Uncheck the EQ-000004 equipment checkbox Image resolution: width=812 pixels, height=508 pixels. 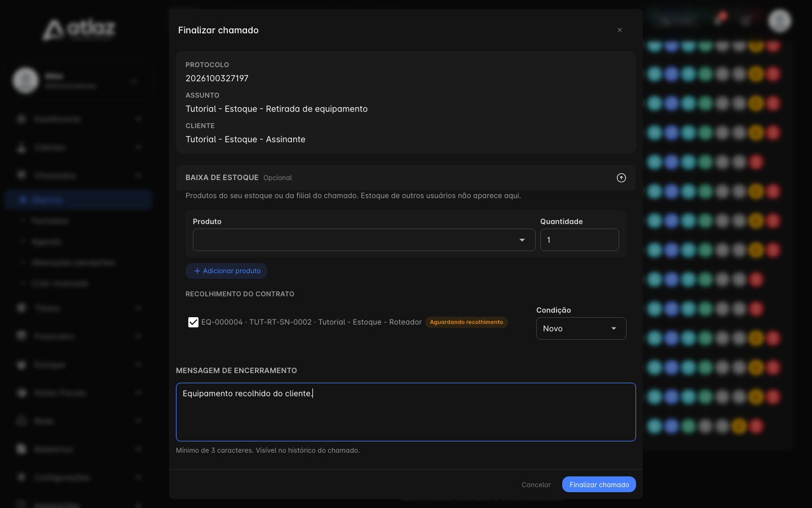point(193,322)
